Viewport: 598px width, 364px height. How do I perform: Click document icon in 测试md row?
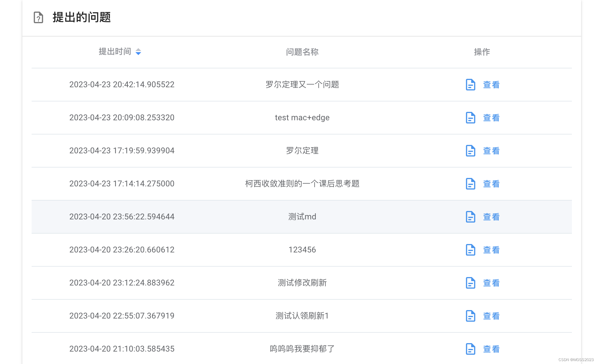[470, 217]
